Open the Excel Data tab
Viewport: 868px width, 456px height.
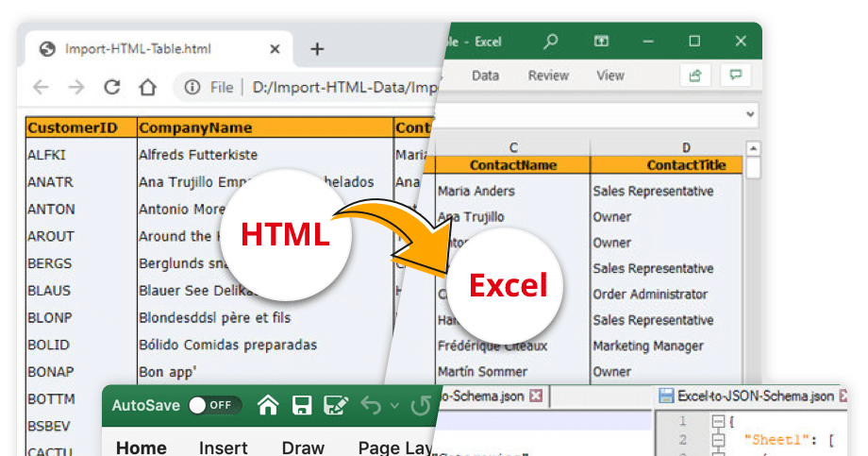tap(486, 76)
